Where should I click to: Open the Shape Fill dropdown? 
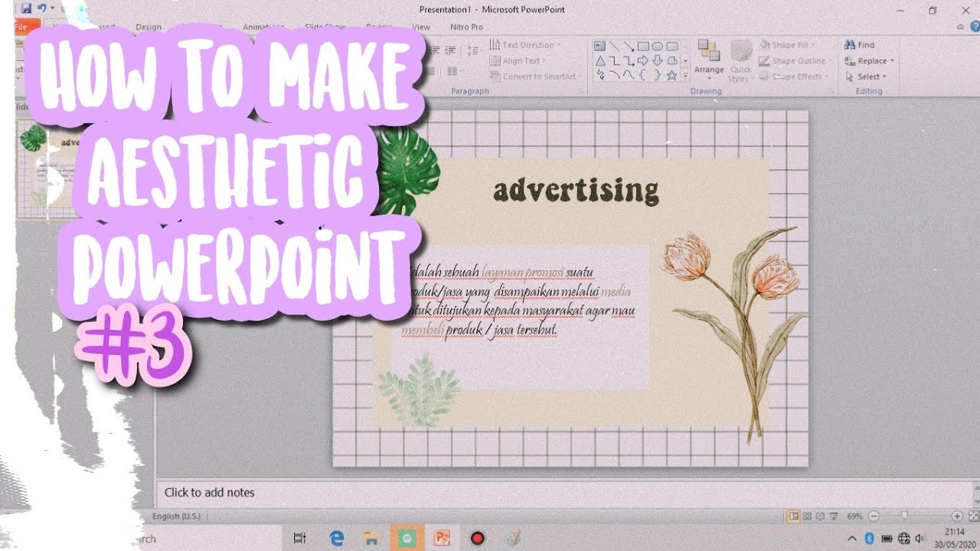787,45
